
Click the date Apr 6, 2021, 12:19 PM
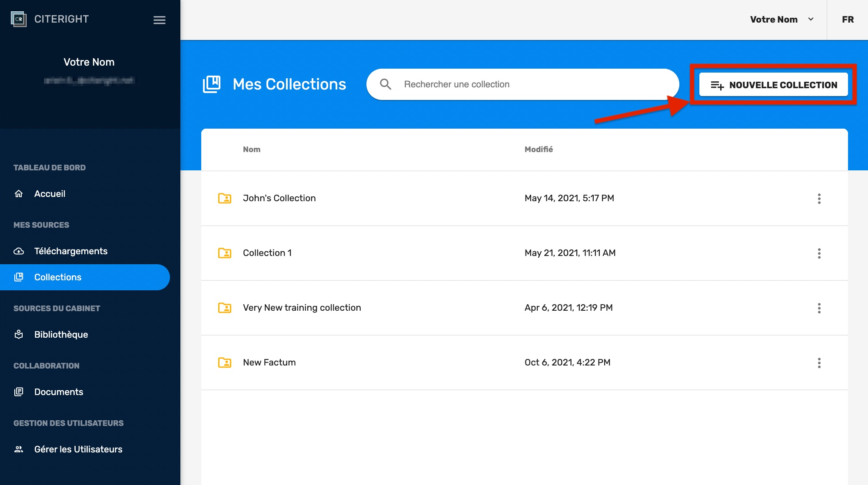point(569,308)
